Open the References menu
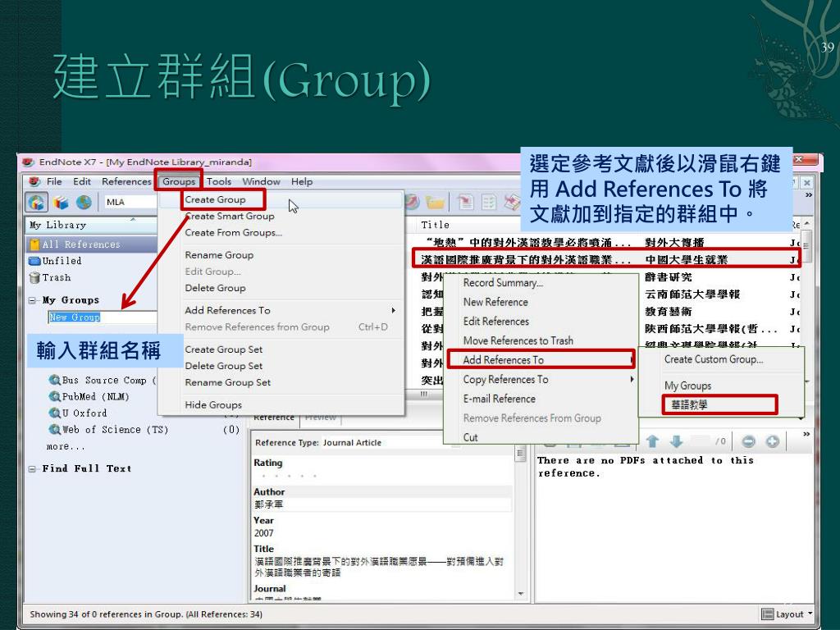This screenshot has width=840, height=630. pyautogui.click(x=126, y=181)
